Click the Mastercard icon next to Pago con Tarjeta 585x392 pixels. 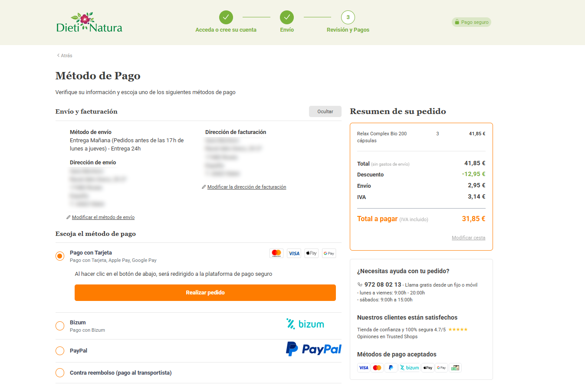pos(276,253)
